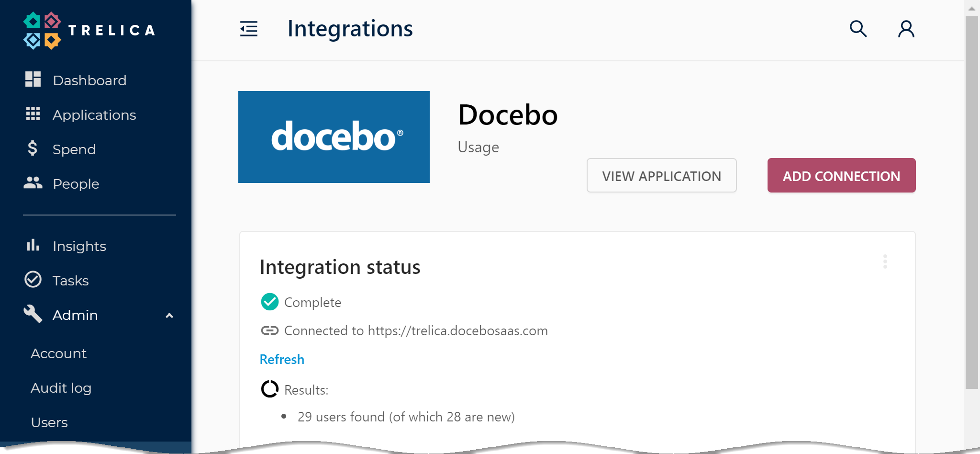The image size is (980, 454).
Task: Click the Dashboard grid icon
Action: [33, 79]
